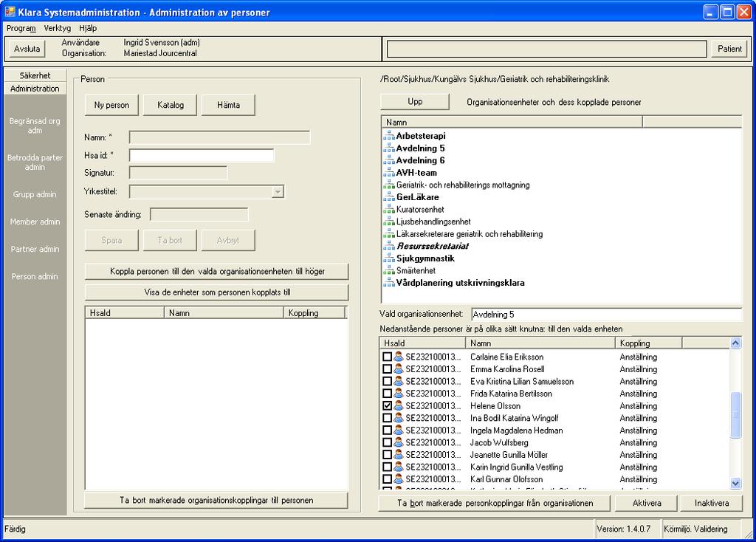This screenshot has height=542, width=756.
Task: Click the org icon beside Geriatrik- och rehabiliterings mottagning
Action: [389, 185]
